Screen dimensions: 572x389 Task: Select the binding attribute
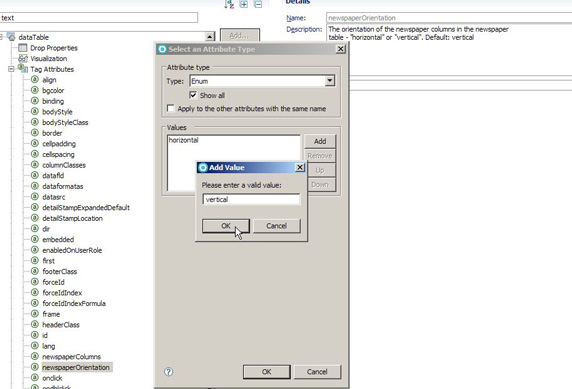pyautogui.click(x=53, y=101)
